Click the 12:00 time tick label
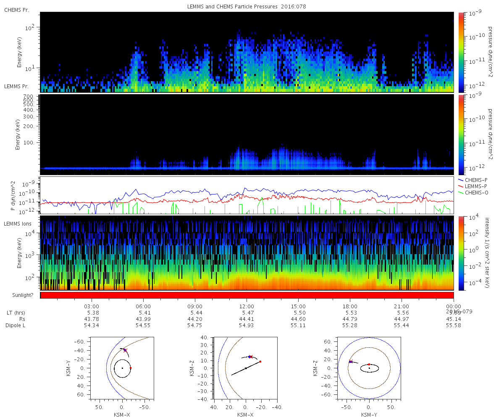The width and height of the screenshot is (504, 420). (247, 307)
